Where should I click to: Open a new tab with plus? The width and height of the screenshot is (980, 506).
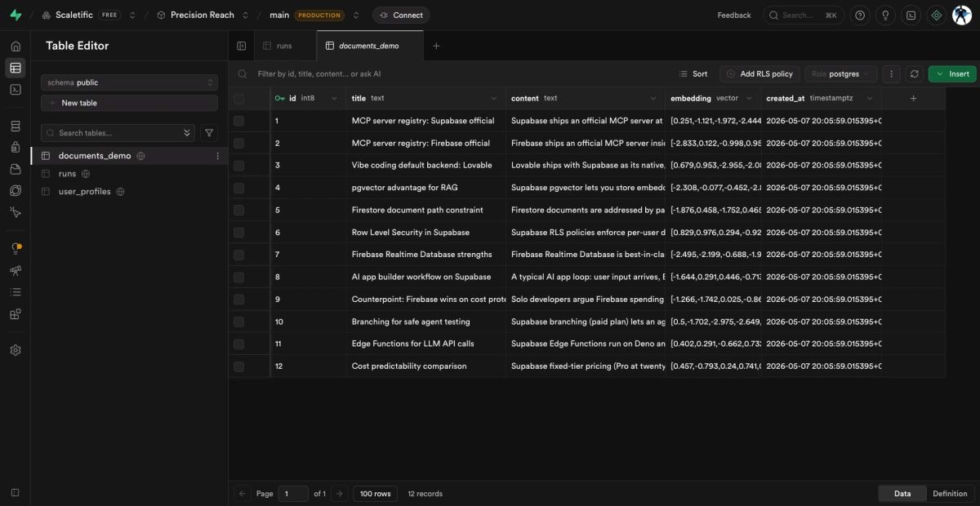pos(436,46)
